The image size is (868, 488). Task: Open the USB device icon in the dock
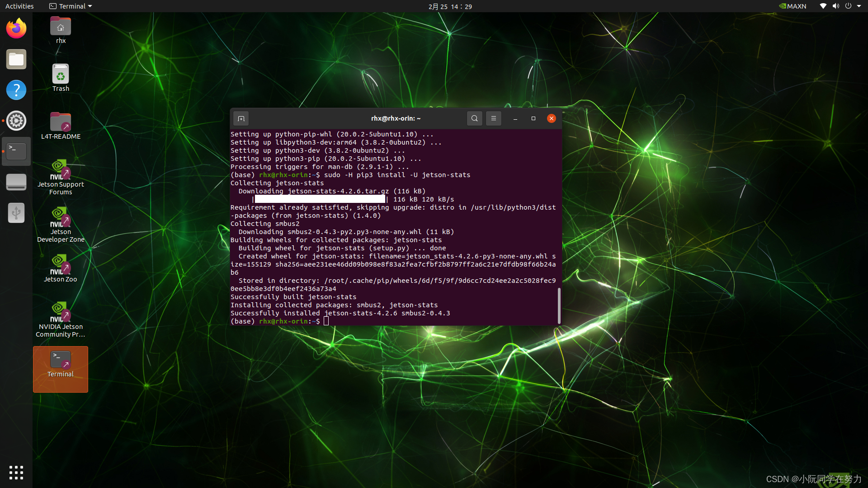[x=16, y=213]
